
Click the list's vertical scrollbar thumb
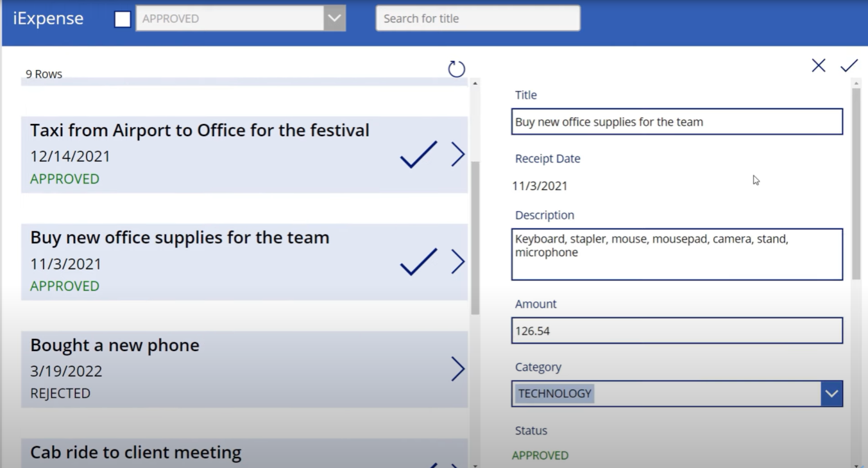click(x=475, y=238)
